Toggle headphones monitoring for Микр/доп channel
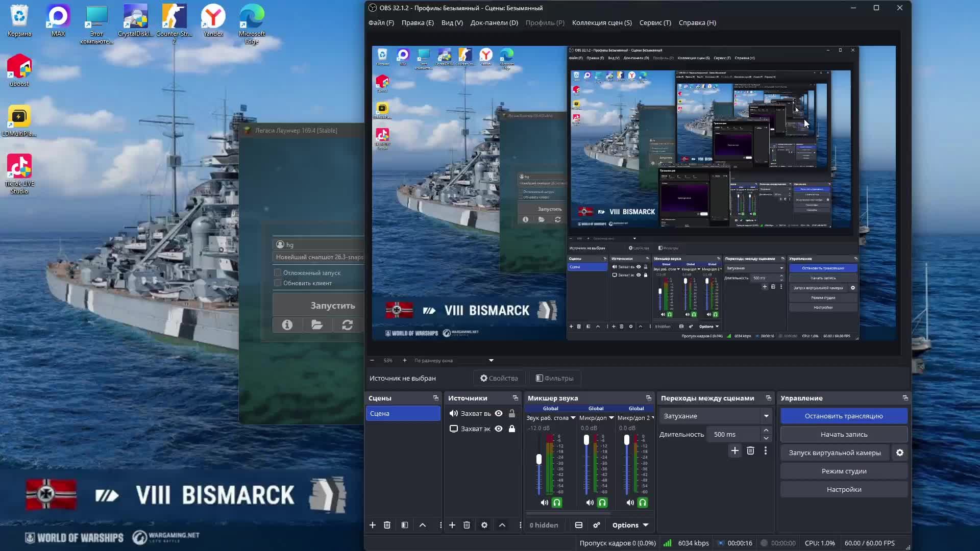This screenshot has width=980, height=551. click(x=602, y=503)
